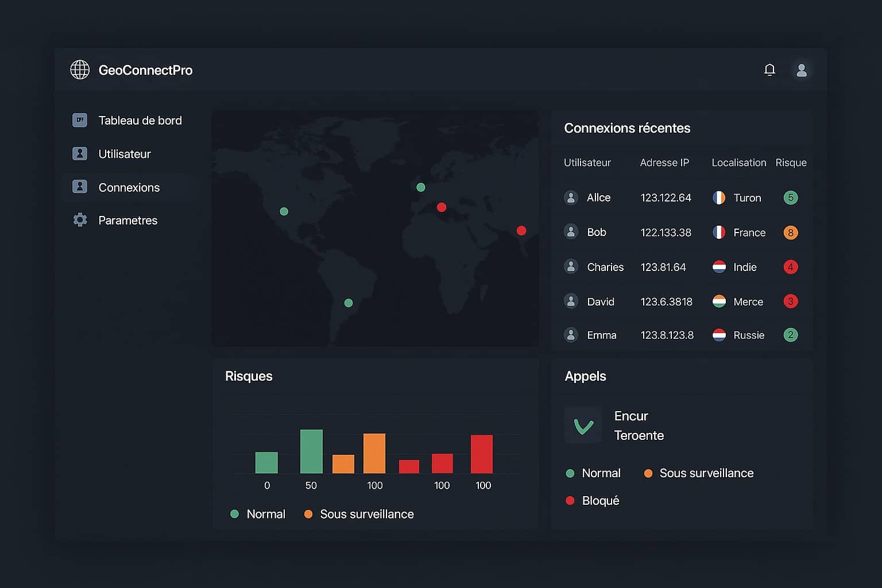Select risk badge 8 for Bob
The image size is (882, 588).
coord(791,233)
